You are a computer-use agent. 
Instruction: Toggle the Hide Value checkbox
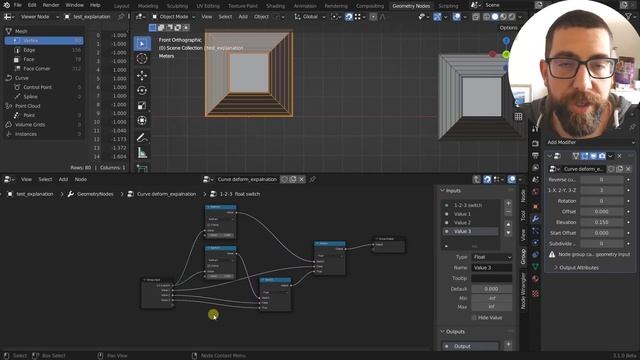474,318
